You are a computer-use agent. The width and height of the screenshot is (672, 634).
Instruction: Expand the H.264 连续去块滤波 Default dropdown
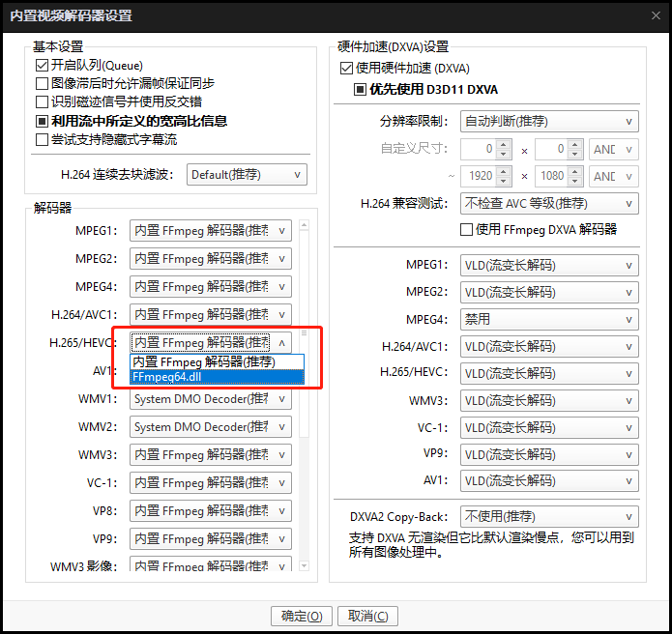(247, 175)
